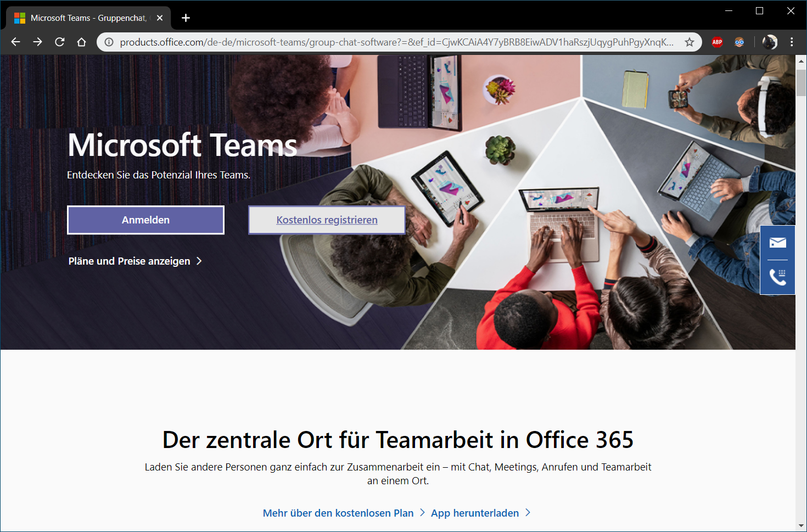Close the Chrome window

point(791,10)
